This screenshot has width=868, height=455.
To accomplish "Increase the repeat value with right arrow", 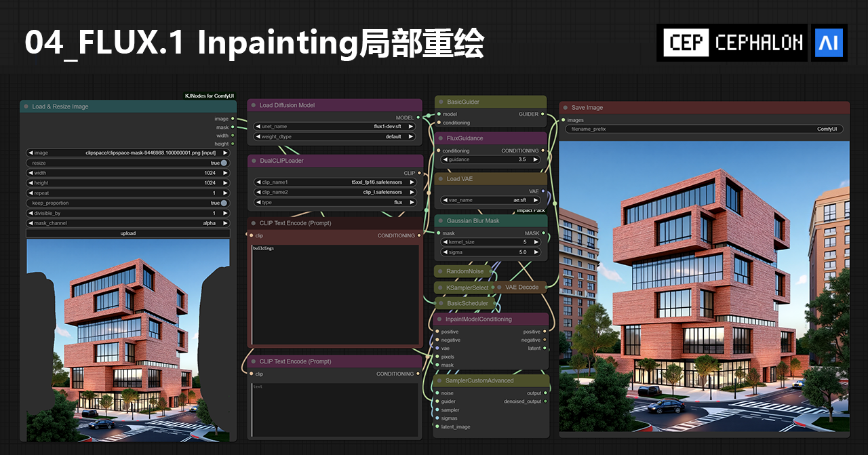I will 225,193.
